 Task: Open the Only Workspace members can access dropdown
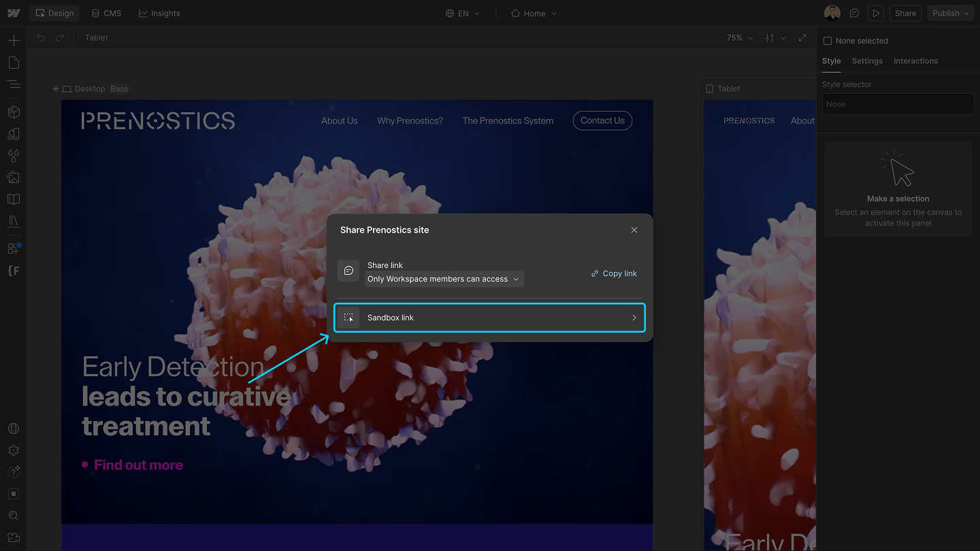444,279
